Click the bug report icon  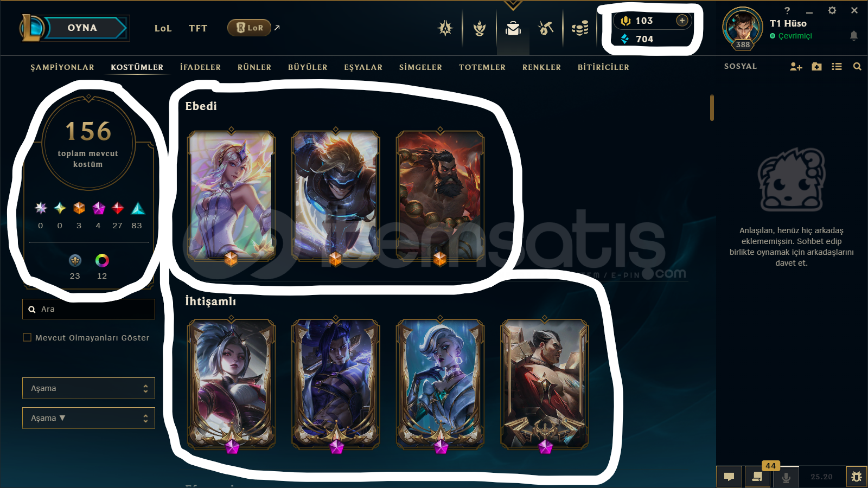(x=857, y=477)
